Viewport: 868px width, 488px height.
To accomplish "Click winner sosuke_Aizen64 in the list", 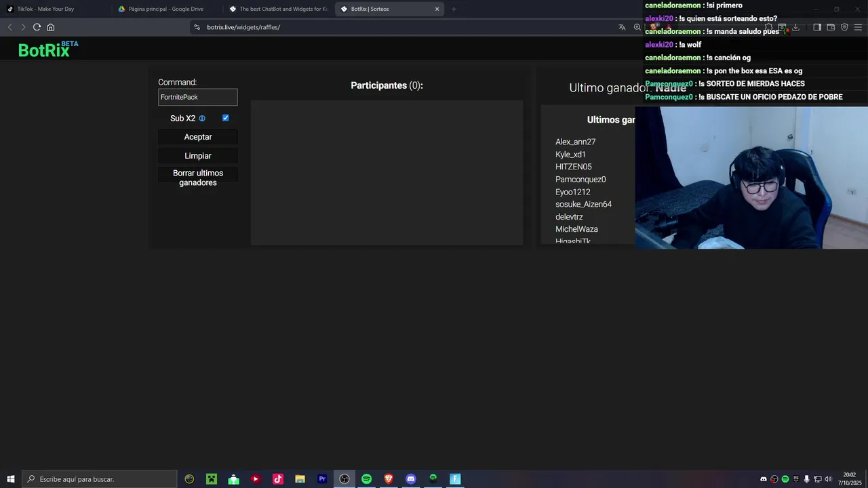I will tap(584, 204).
